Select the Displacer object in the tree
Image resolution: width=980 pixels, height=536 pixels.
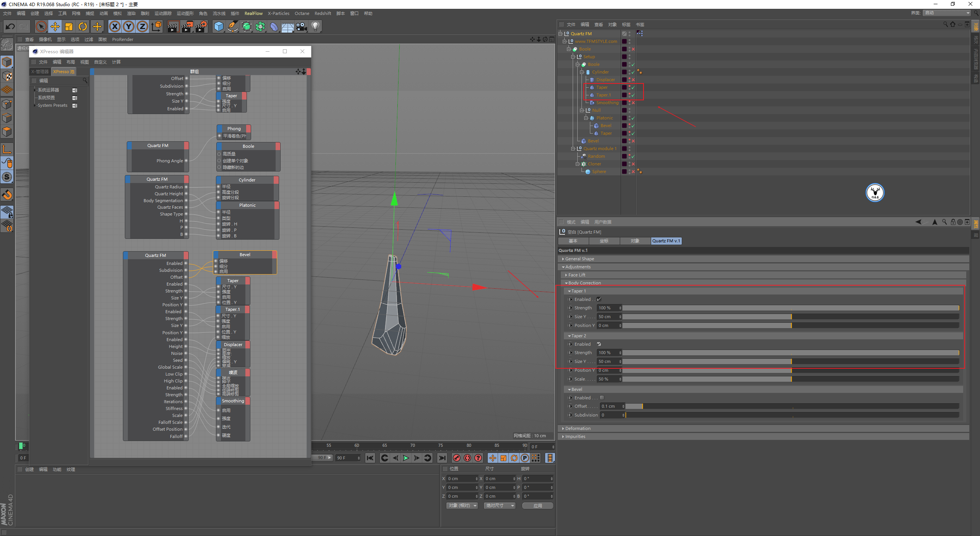pos(605,80)
